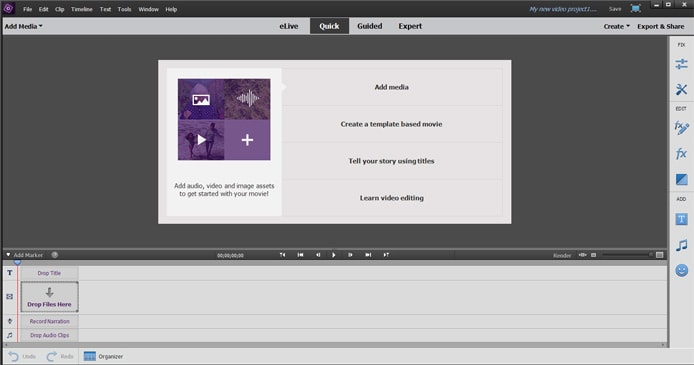The height and width of the screenshot is (365, 694).
Task: Click the Organizer grid icon
Action: pos(90,356)
